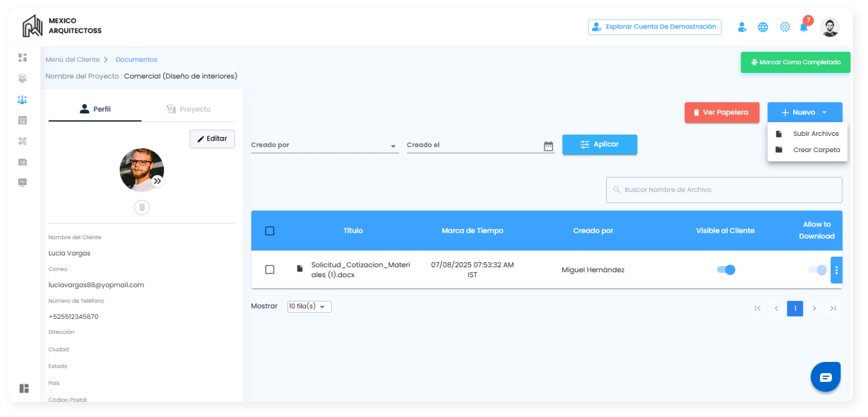Check the Solicitud_Cotizacion_Materiales file checkbox
The width and height of the screenshot is (868, 417).
(269, 270)
